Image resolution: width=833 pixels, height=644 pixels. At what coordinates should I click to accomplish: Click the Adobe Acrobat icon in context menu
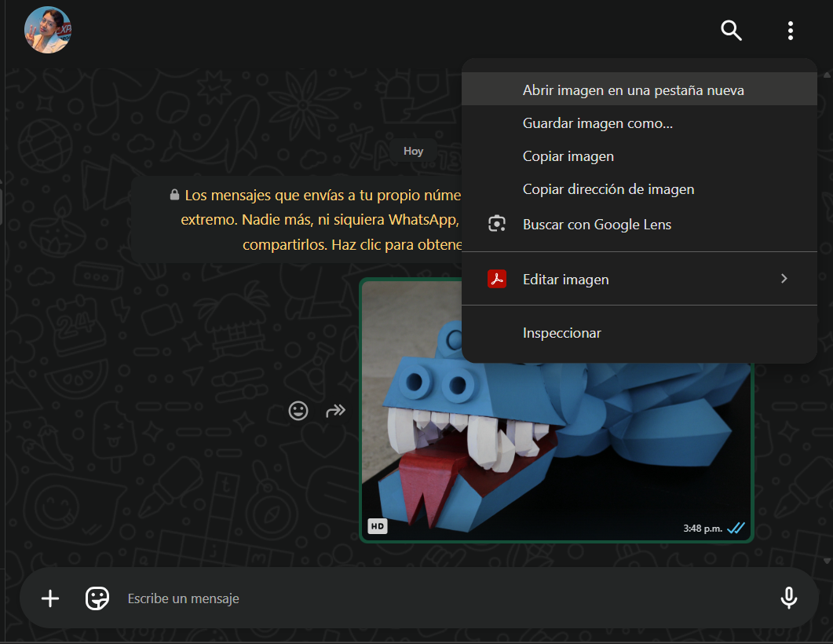pyautogui.click(x=496, y=280)
